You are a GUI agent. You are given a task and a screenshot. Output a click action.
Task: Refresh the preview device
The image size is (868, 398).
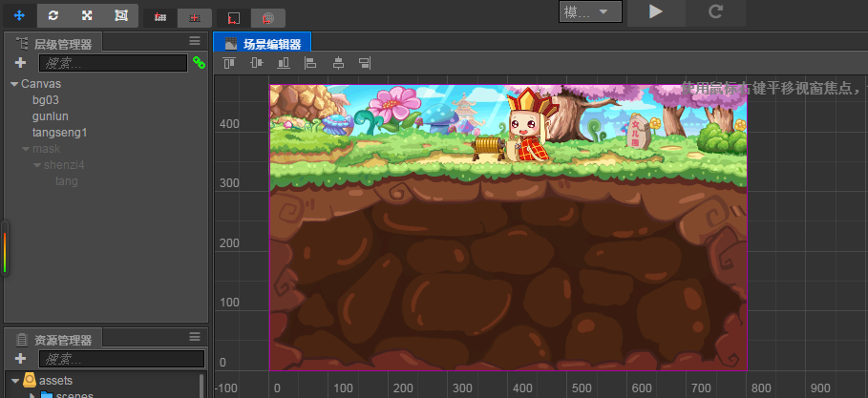[x=715, y=11]
